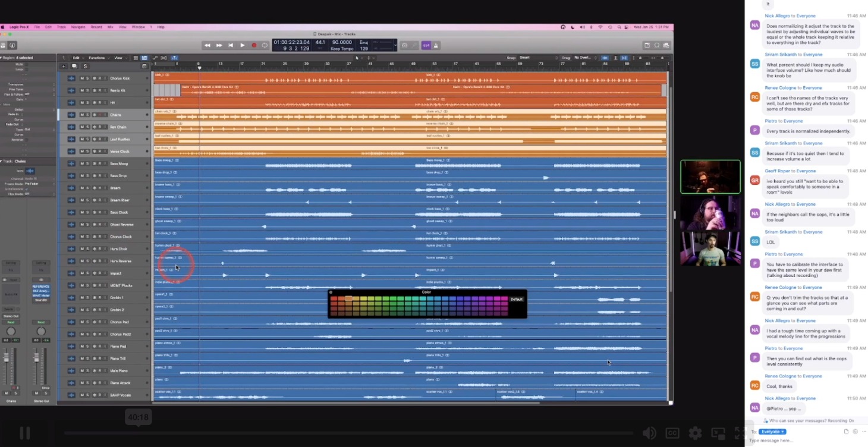The image size is (868, 447).
Task: Click the Chains track audio icon
Action: tap(71, 115)
